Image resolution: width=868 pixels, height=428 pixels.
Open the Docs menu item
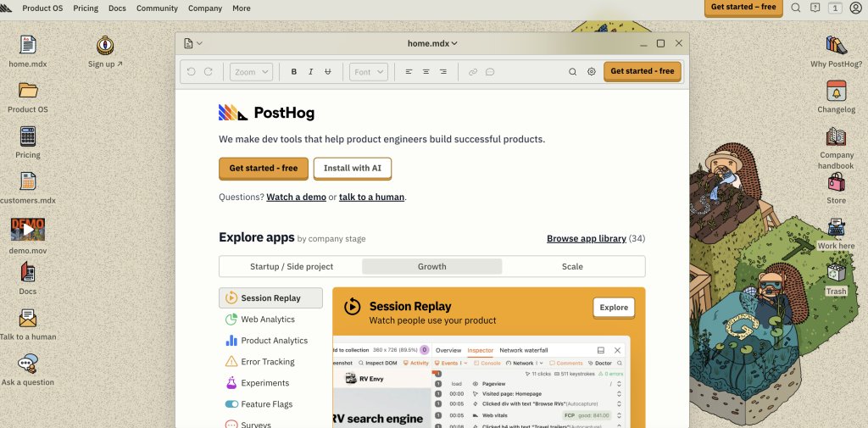117,8
